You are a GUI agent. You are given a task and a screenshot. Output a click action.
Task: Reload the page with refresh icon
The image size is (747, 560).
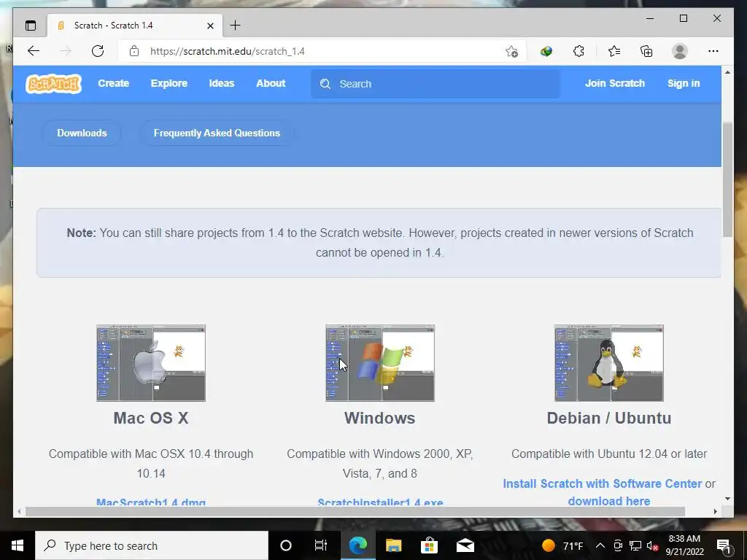(98, 51)
